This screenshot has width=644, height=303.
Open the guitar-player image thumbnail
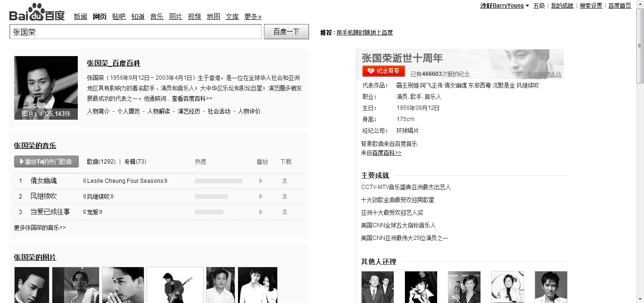(175, 285)
